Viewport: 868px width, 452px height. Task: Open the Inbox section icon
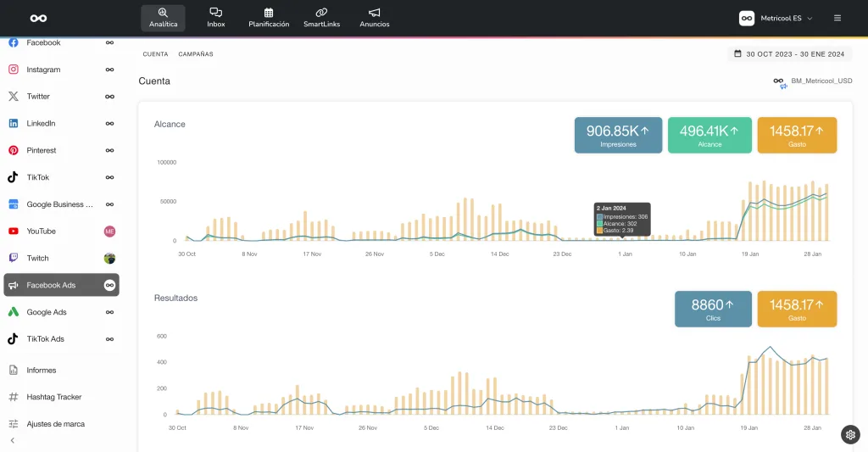click(x=215, y=14)
